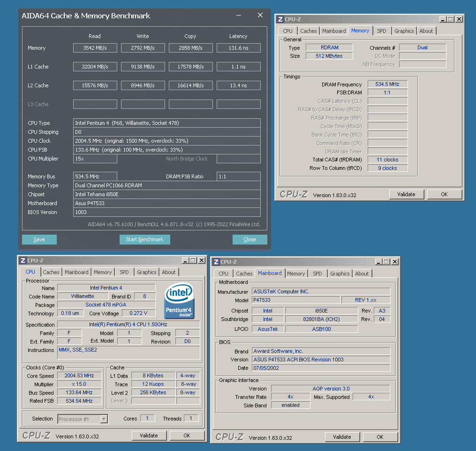The image size is (476, 451).
Task: Switch to CPU tab in CPU-Z Memory window
Action: coord(287,31)
